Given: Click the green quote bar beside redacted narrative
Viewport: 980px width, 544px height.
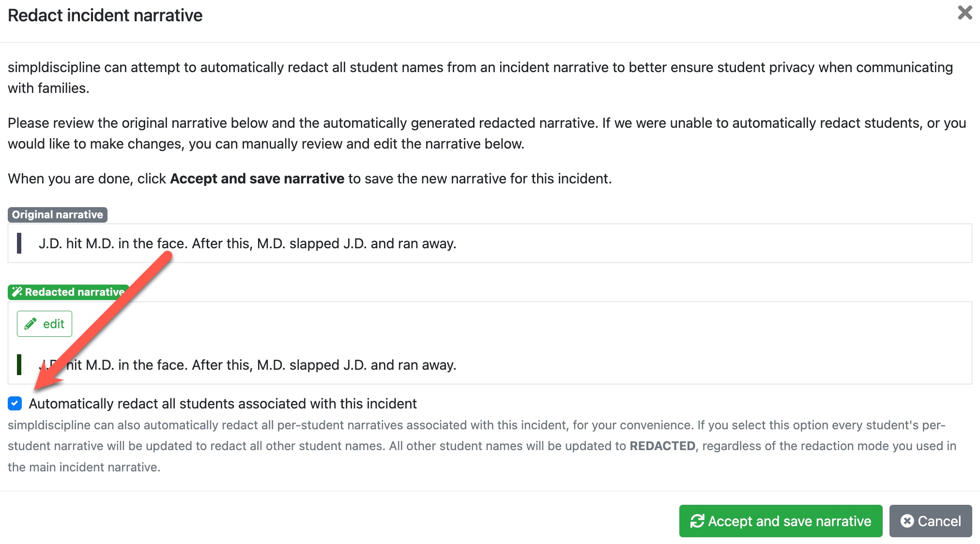Looking at the screenshot, I should (x=19, y=364).
